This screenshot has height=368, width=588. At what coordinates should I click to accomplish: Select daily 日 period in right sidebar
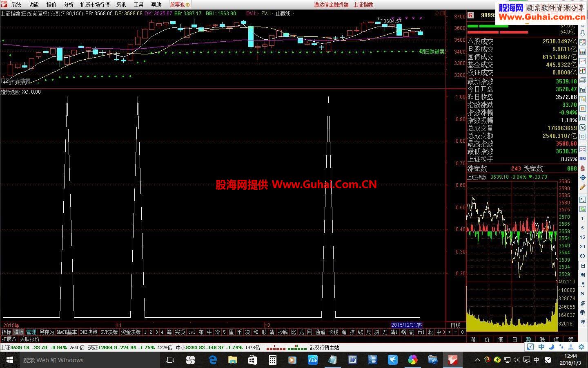tap(583, 265)
